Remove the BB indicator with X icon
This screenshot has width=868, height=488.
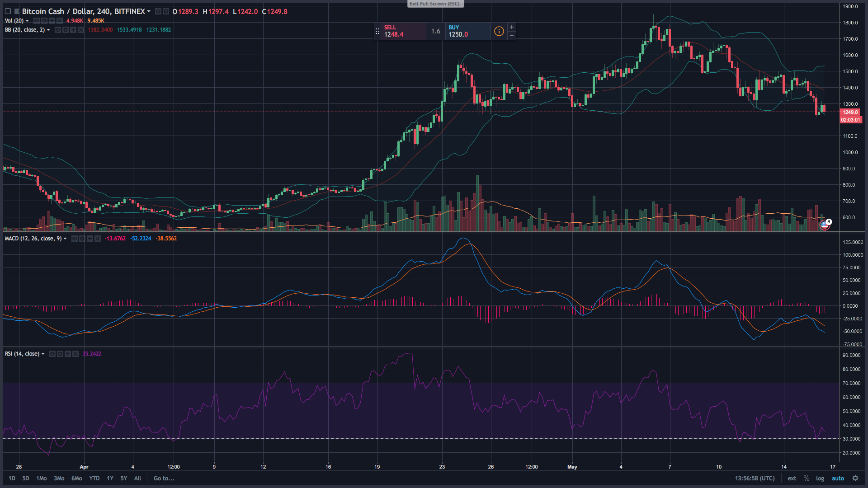tap(81, 30)
